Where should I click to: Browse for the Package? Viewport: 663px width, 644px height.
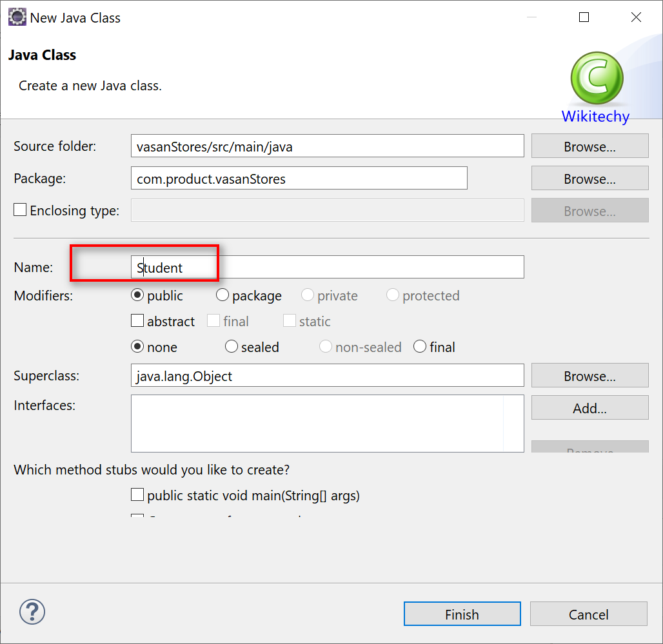(589, 179)
